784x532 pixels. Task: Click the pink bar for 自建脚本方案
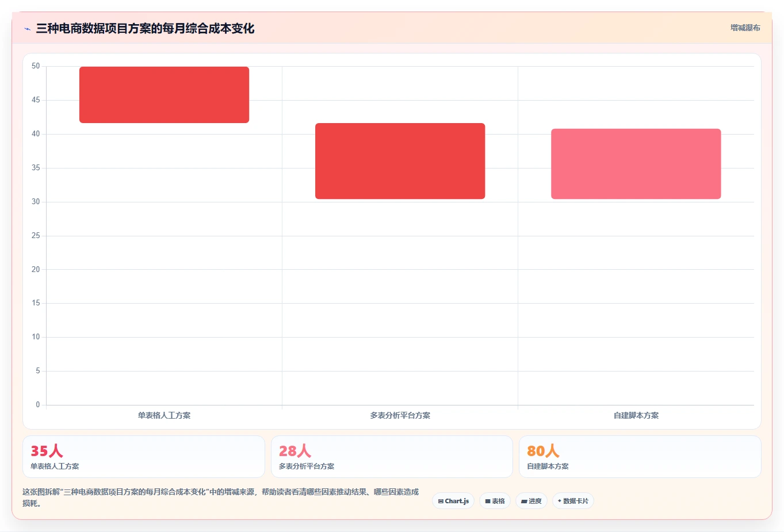(x=636, y=164)
